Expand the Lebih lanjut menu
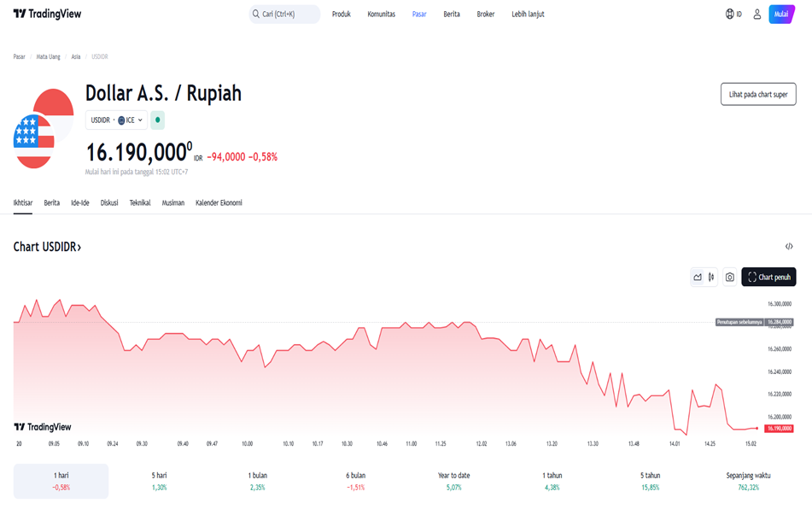 [x=528, y=14]
